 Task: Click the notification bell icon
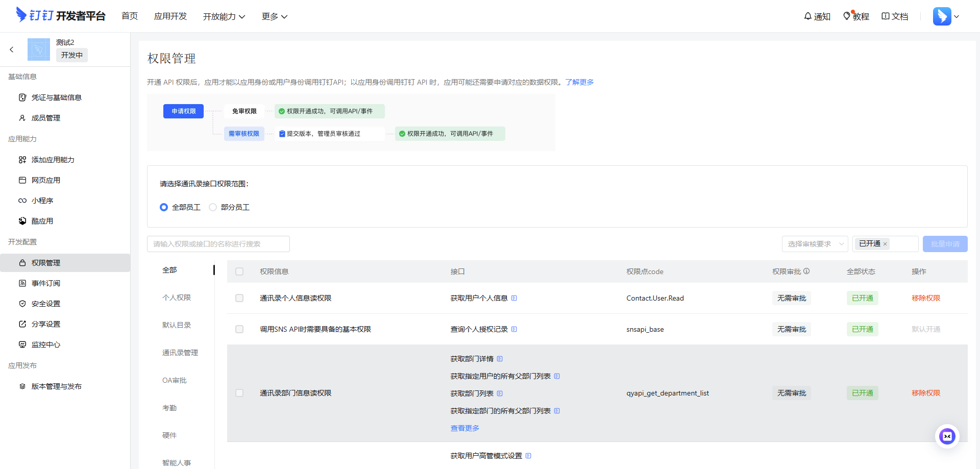(808, 16)
